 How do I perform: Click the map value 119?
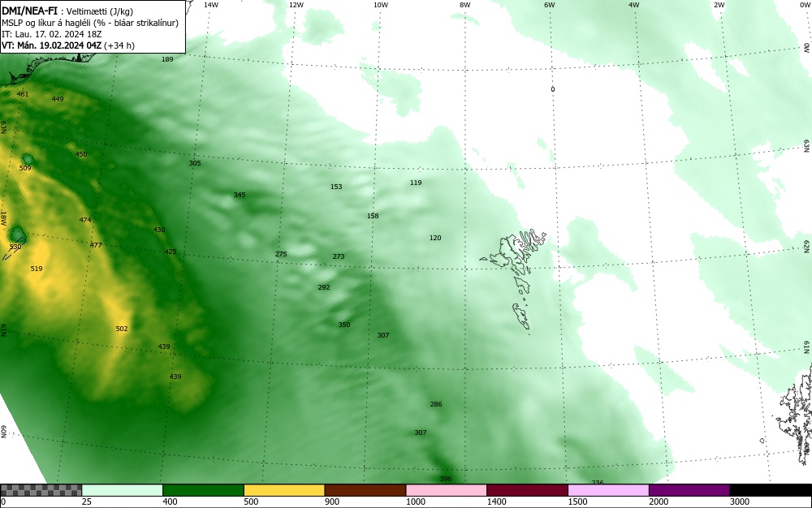pyautogui.click(x=416, y=183)
